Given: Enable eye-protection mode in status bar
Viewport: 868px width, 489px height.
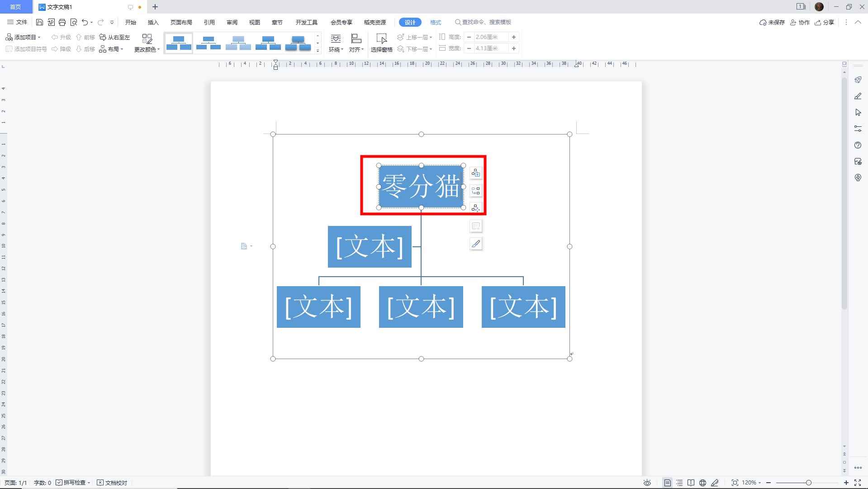Looking at the screenshot, I should coord(647,483).
